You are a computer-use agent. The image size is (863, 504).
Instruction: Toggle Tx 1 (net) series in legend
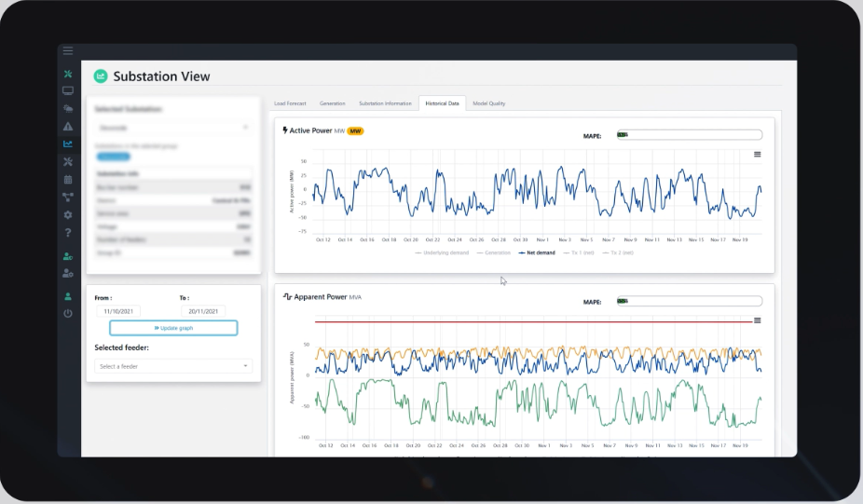tap(579, 253)
